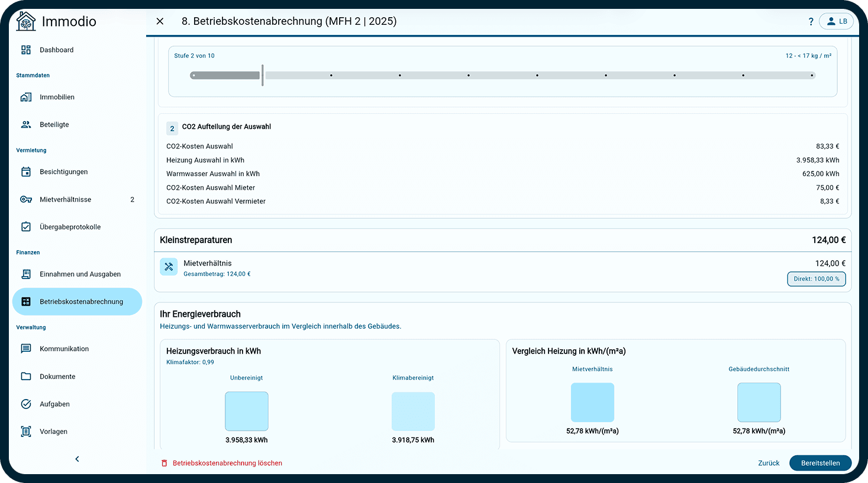Click the Direkt: 100,00 % chip

(816, 279)
